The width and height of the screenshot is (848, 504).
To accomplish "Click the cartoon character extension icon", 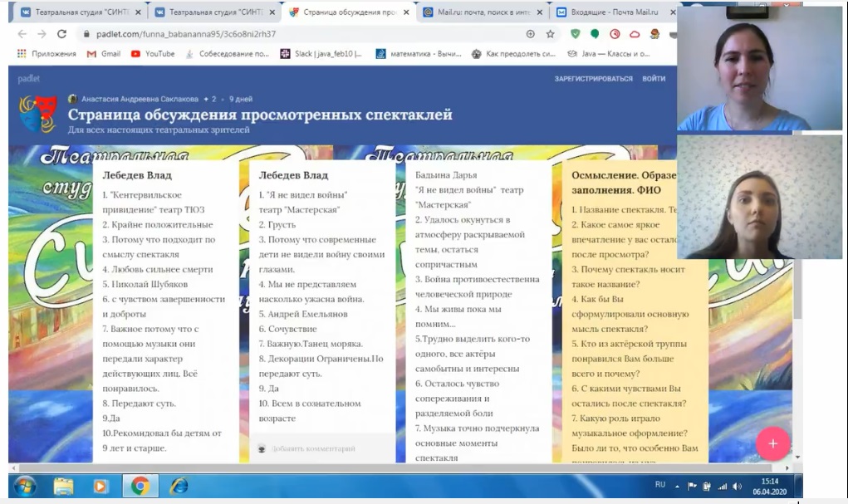I will tap(654, 34).
